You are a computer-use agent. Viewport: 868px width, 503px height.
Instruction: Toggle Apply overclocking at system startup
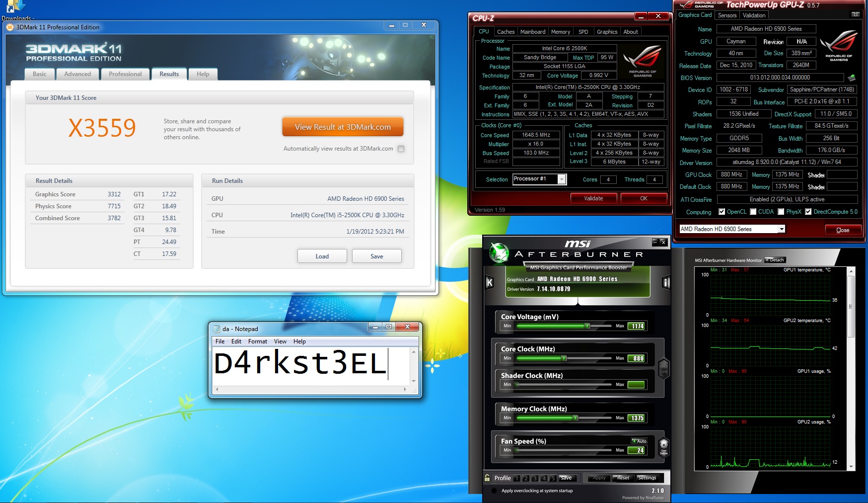(x=494, y=491)
